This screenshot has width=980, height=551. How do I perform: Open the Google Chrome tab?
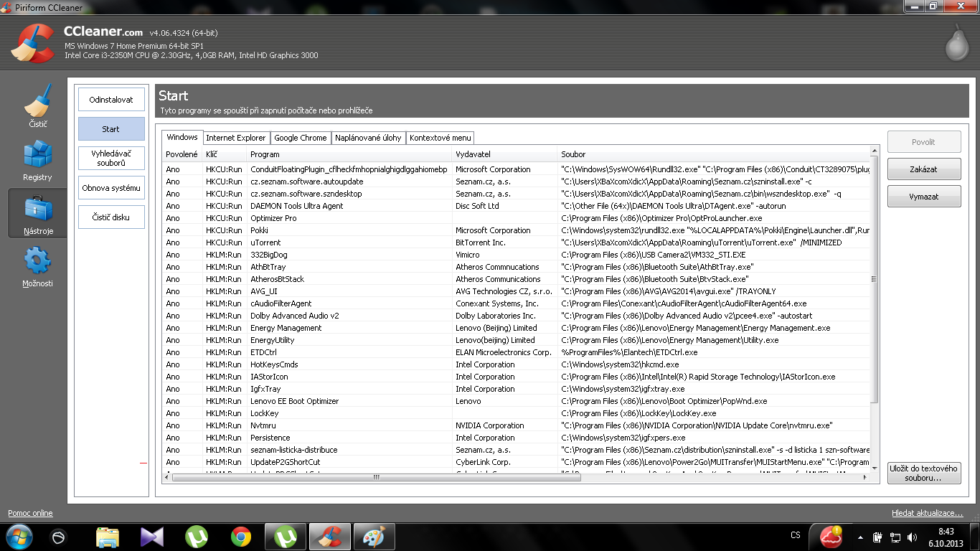click(301, 138)
